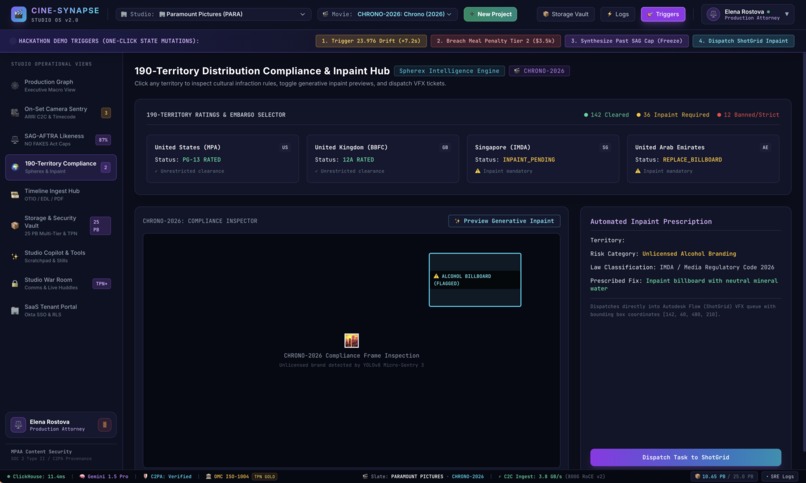Click the TPN+ badge on Studio War Room
Screen dimensions: 806x483
102,283
